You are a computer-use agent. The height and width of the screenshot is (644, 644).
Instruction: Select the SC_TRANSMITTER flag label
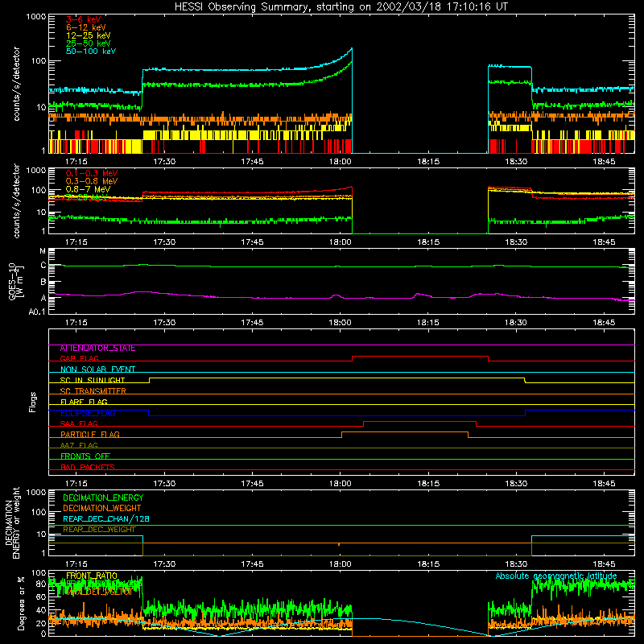click(93, 391)
